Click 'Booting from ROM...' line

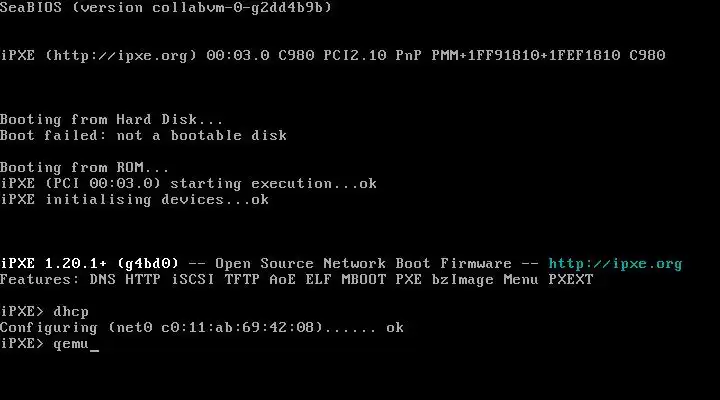[x=84, y=168]
